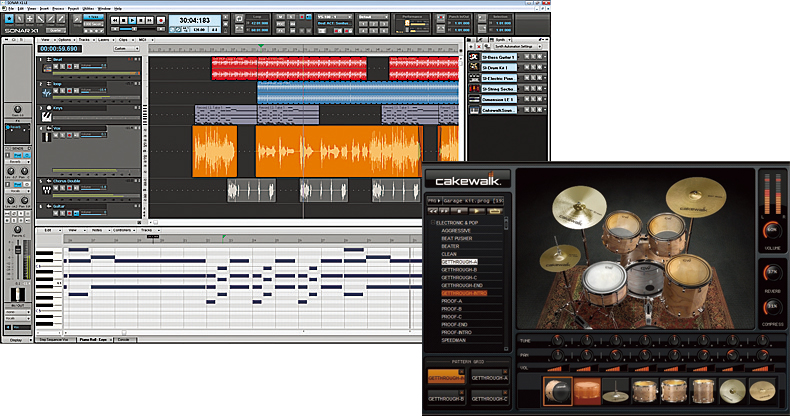Open the Dimension LE synth icon

tap(474, 99)
